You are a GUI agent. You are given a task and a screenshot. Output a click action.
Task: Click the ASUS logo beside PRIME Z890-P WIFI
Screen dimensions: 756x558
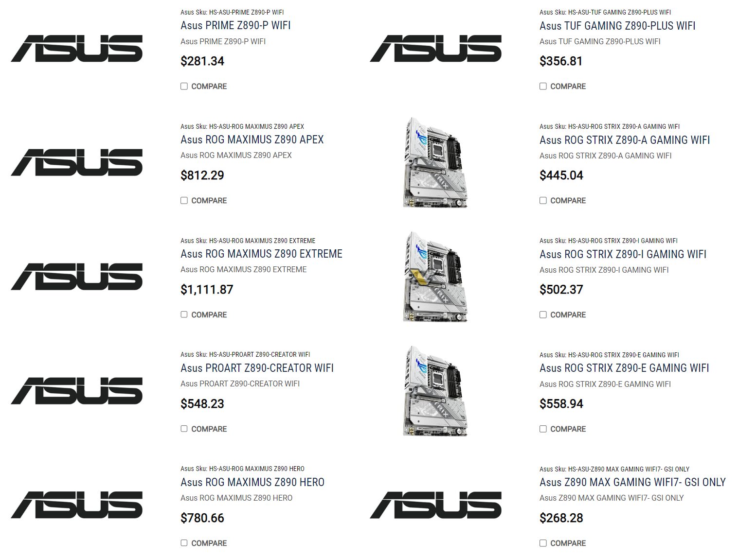77,49
